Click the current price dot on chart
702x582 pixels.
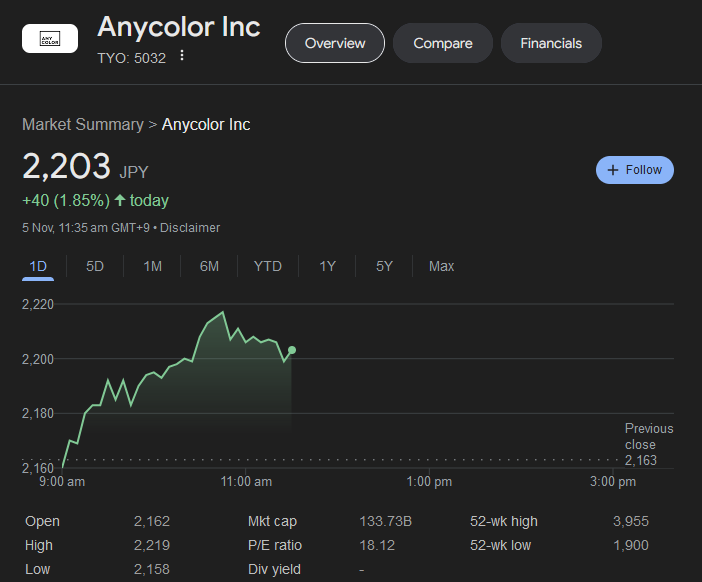(292, 350)
